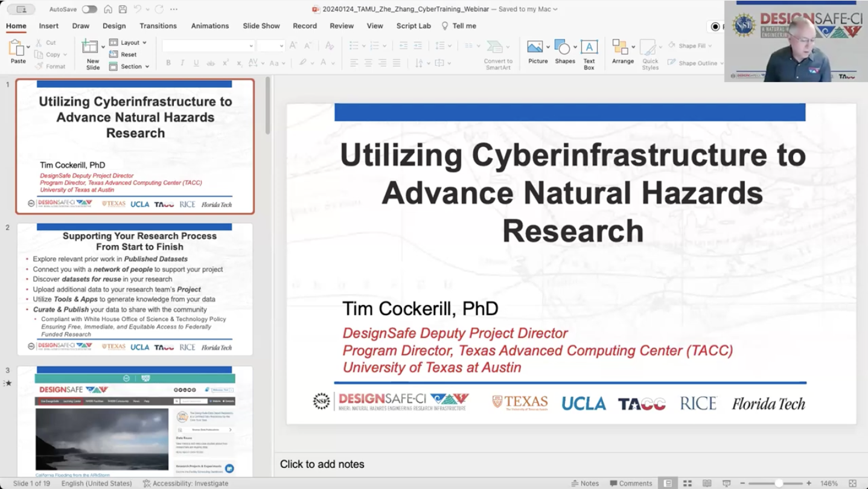Click the Paste clipboard icon

[x=16, y=48]
